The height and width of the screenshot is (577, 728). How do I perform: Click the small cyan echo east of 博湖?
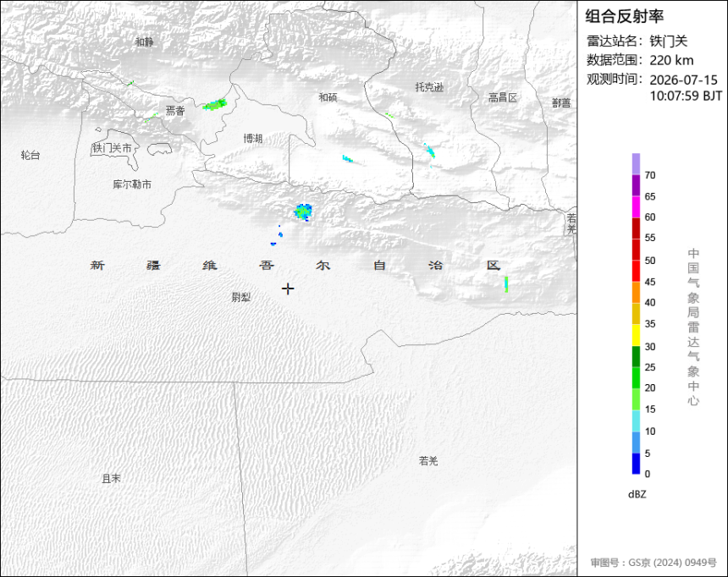pyautogui.click(x=347, y=159)
